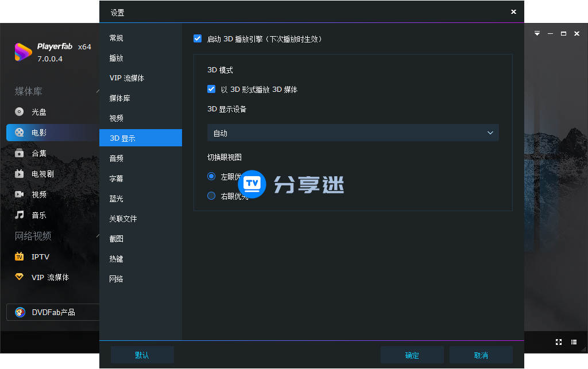Click the 默认 reset button
This screenshot has width=588, height=369.
click(142, 354)
